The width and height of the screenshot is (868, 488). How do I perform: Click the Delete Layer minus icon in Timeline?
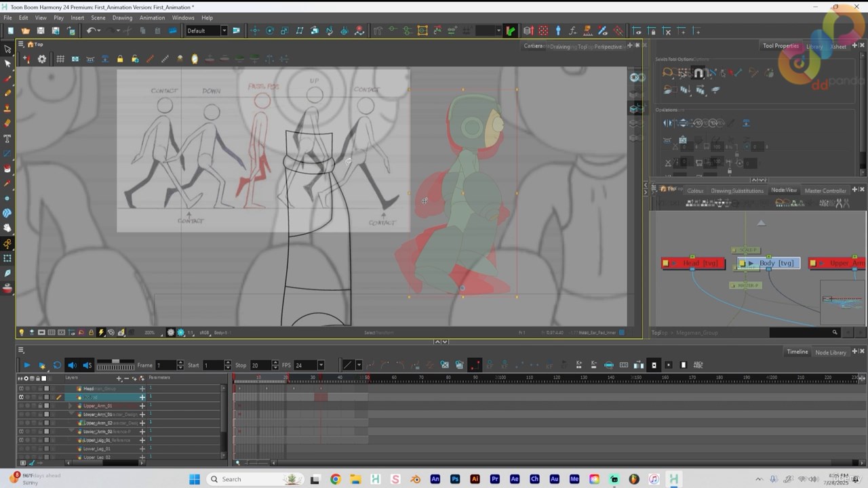127,378
